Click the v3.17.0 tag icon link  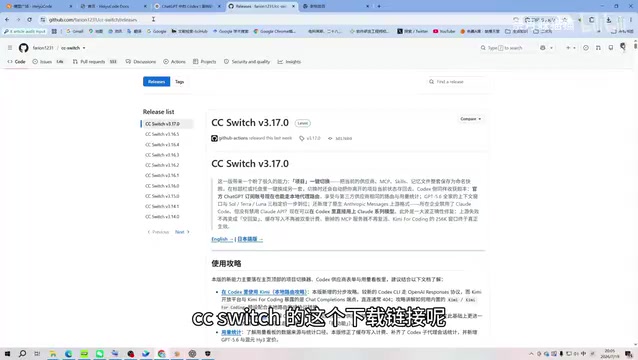(x=310, y=138)
